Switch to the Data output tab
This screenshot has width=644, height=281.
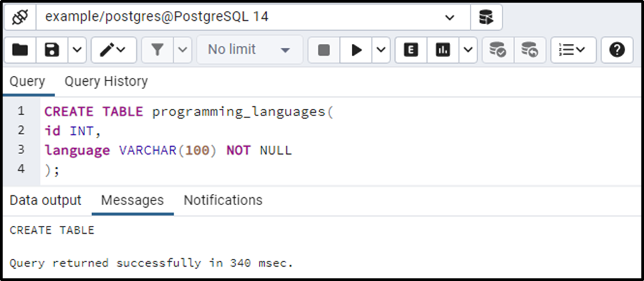click(x=45, y=200)
